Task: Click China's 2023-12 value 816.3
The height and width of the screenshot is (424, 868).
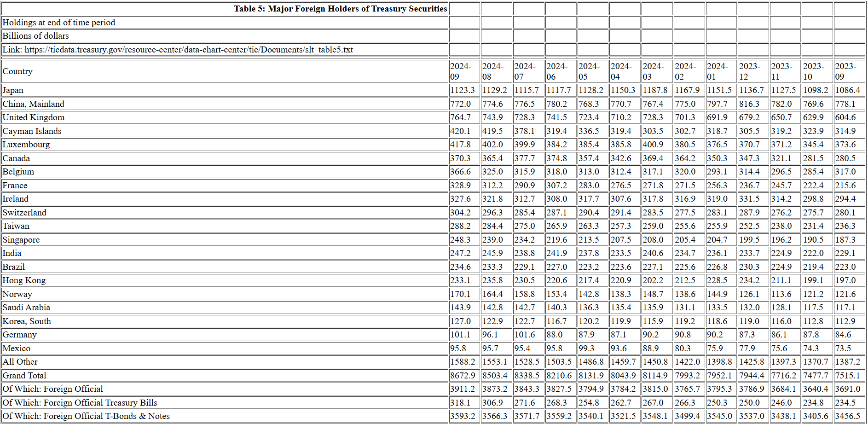Action: coord(749,104)
